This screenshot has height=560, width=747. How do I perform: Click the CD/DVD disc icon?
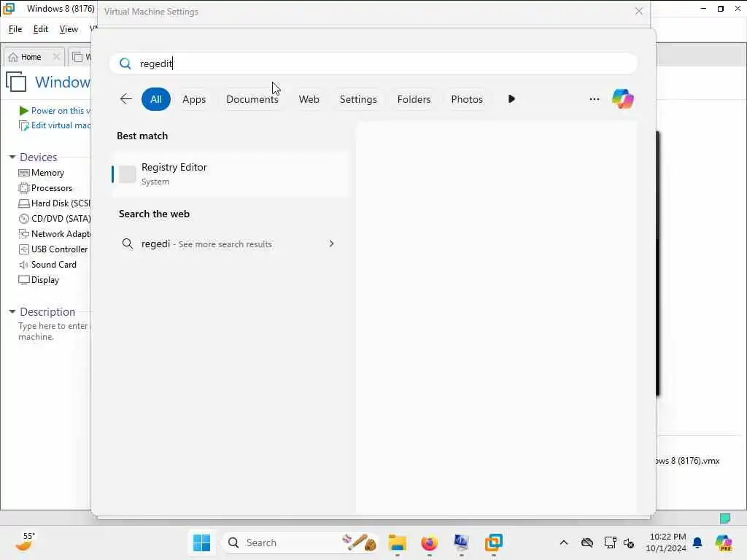(x=24, y=219)
